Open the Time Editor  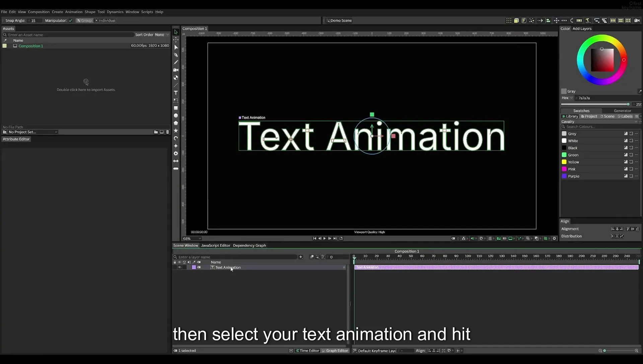click(x=307, y=351)
